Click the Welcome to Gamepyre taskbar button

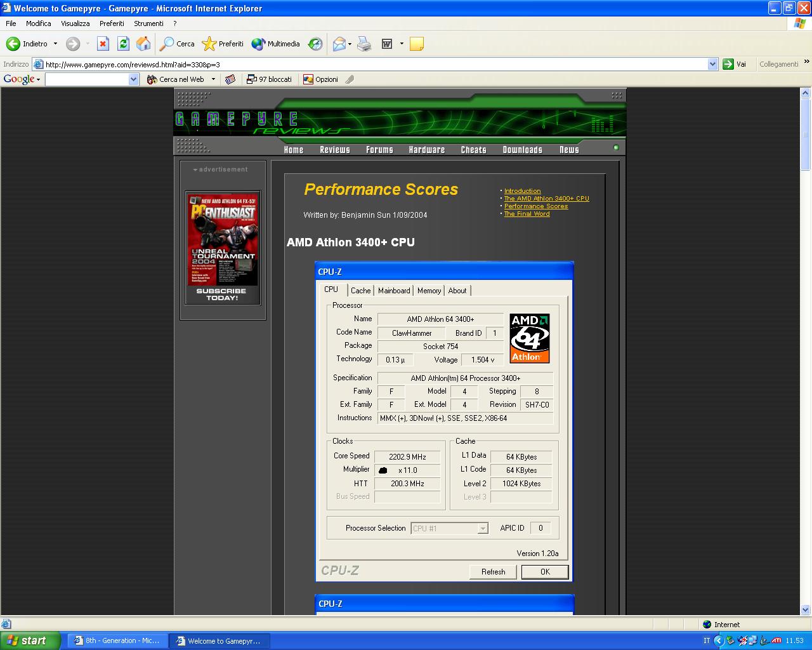coord(219,640)
